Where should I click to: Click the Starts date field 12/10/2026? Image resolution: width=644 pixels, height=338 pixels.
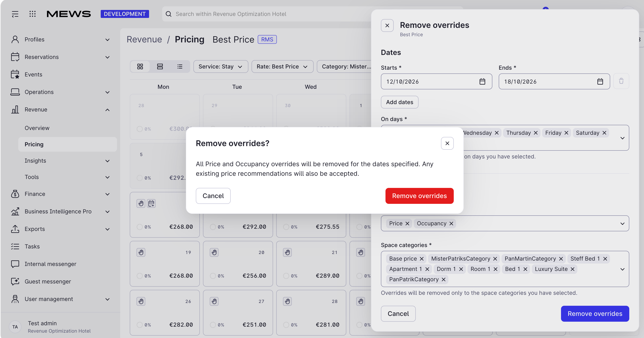(x=436, y=81)
